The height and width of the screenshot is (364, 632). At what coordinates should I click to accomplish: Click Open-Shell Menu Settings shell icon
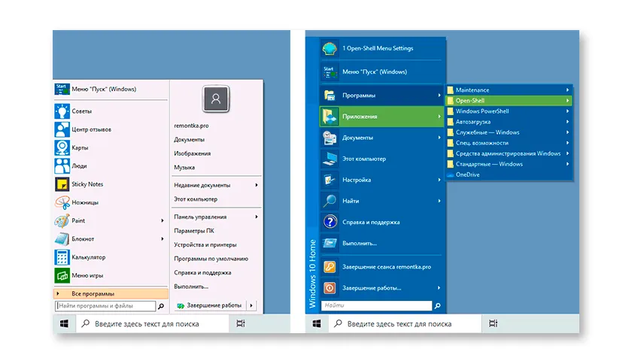pos(330,48)
